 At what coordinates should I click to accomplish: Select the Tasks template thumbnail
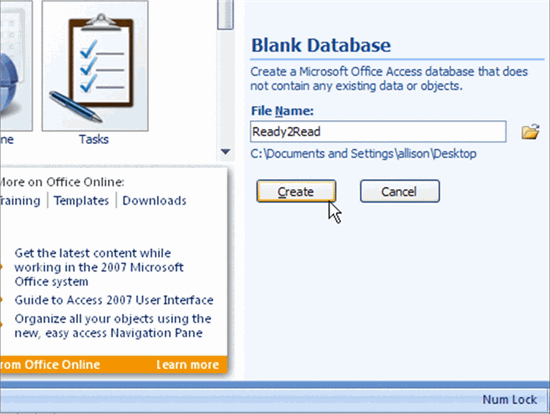tap(95, 66)
